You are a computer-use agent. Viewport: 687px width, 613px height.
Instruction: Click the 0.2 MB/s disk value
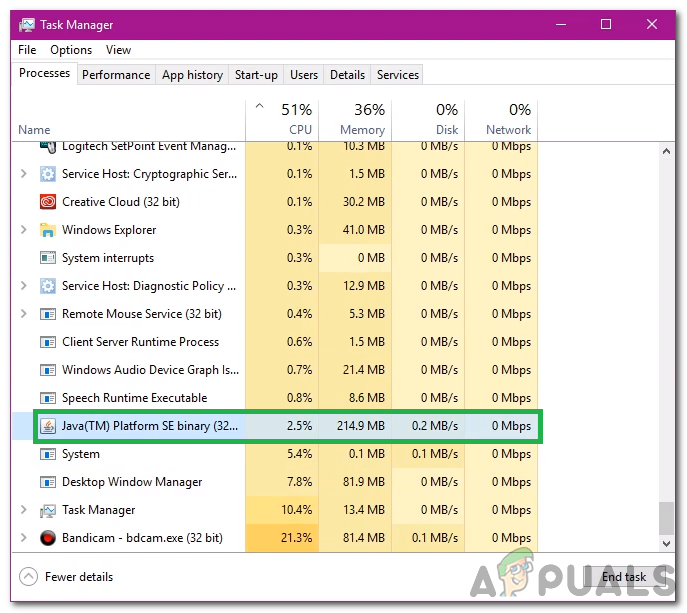pyautogui.click(x=435, y=426)
